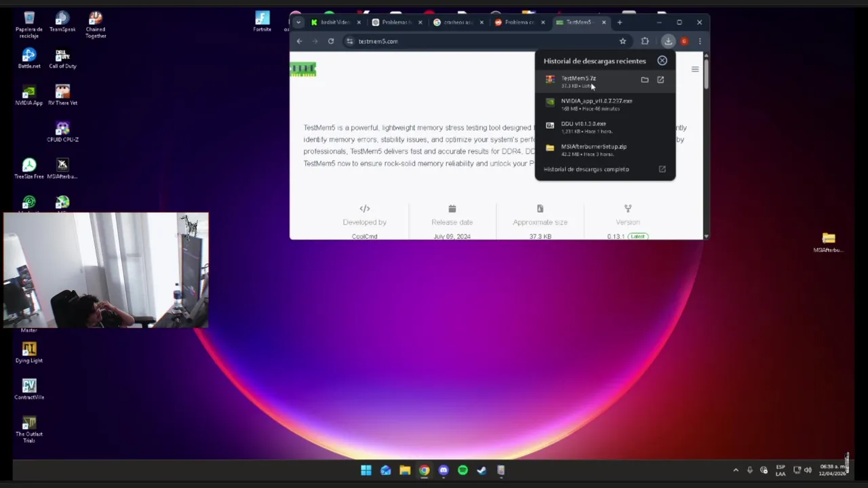This screenshot has height=488, width=868.
Task: Switch to the Reddit Problema tab
Action: 519,22
